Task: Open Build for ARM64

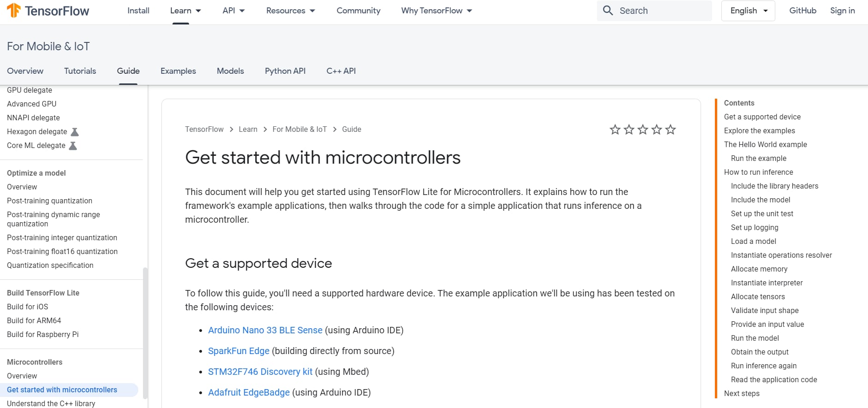Action: (x=34, y=320)
